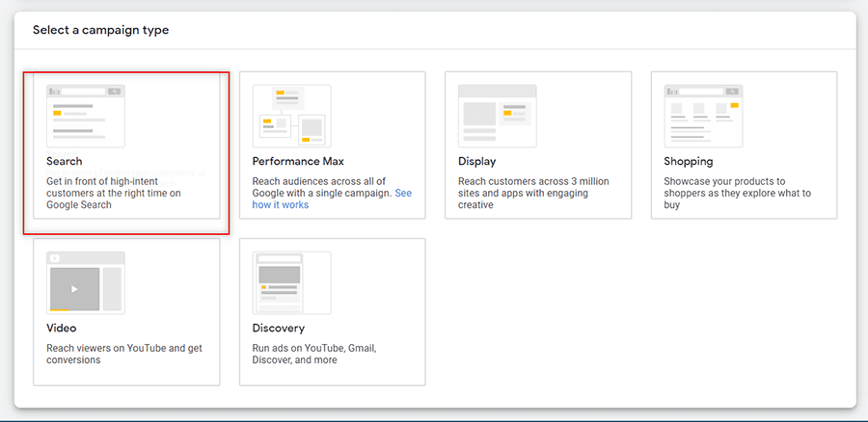Click 'Reach customers across 3 million sites' description
This screenshot has height=422, width=868.
[x=533, y=193]
